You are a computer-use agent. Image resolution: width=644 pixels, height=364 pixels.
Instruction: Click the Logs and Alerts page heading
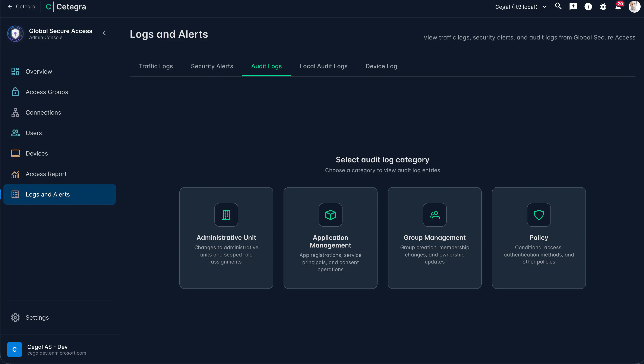(x=169, y=34)
